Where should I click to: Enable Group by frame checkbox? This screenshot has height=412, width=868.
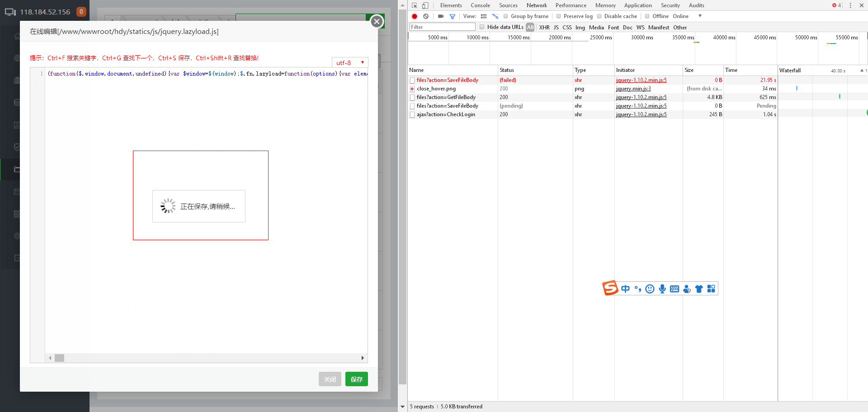(506, 16)
